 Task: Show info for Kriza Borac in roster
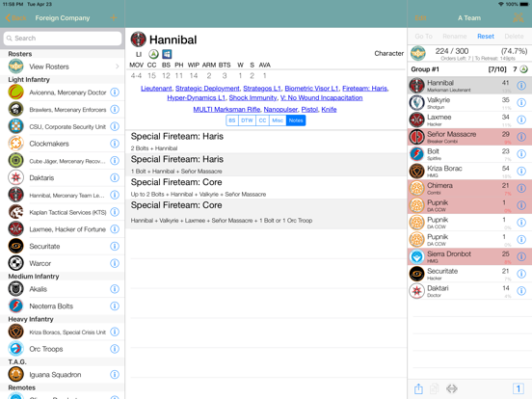click(x=521, y=171)
